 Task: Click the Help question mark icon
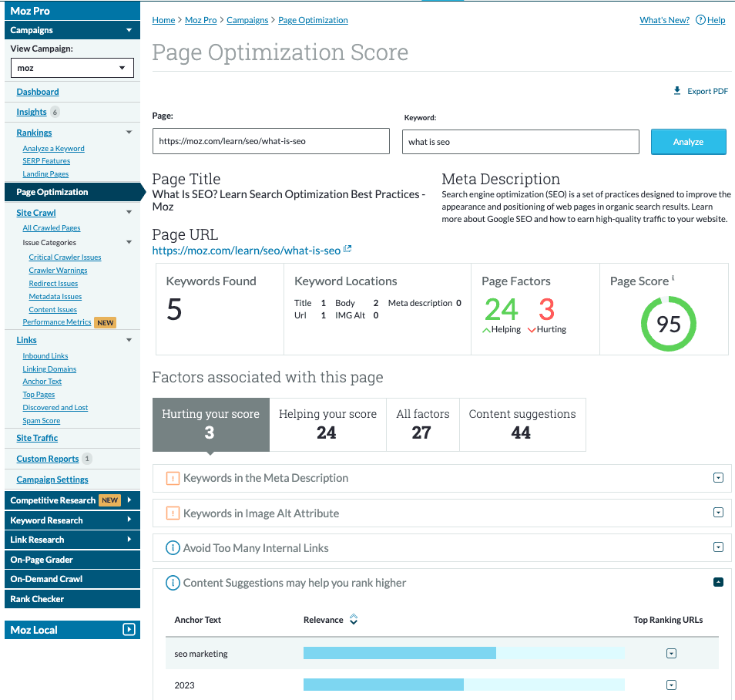point(700,20)
